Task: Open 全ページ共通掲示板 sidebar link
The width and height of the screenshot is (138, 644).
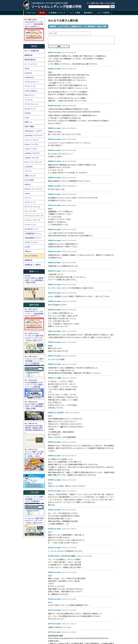Action: tap(34, 51)
